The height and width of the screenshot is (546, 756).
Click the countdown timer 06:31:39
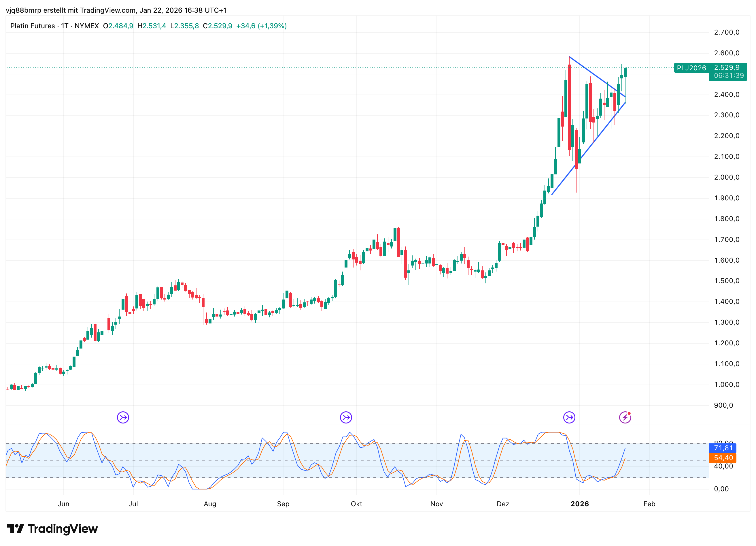(729, 76)
